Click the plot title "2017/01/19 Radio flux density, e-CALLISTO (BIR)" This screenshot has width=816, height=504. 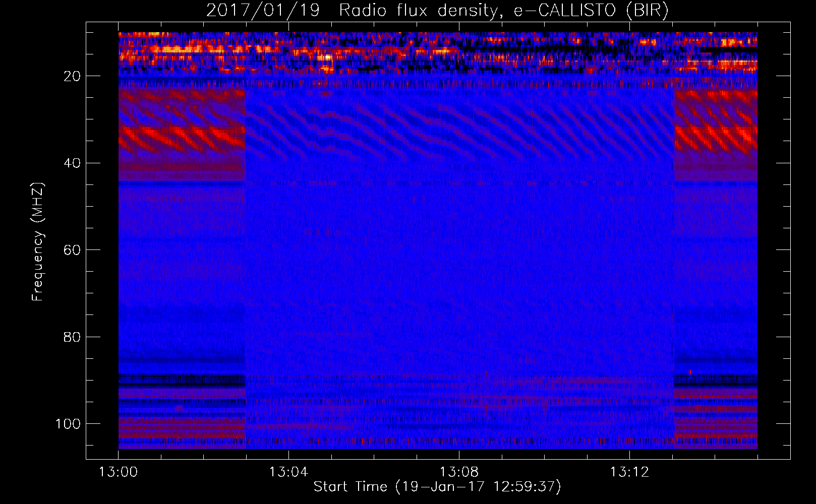click(x=437, y=10)
